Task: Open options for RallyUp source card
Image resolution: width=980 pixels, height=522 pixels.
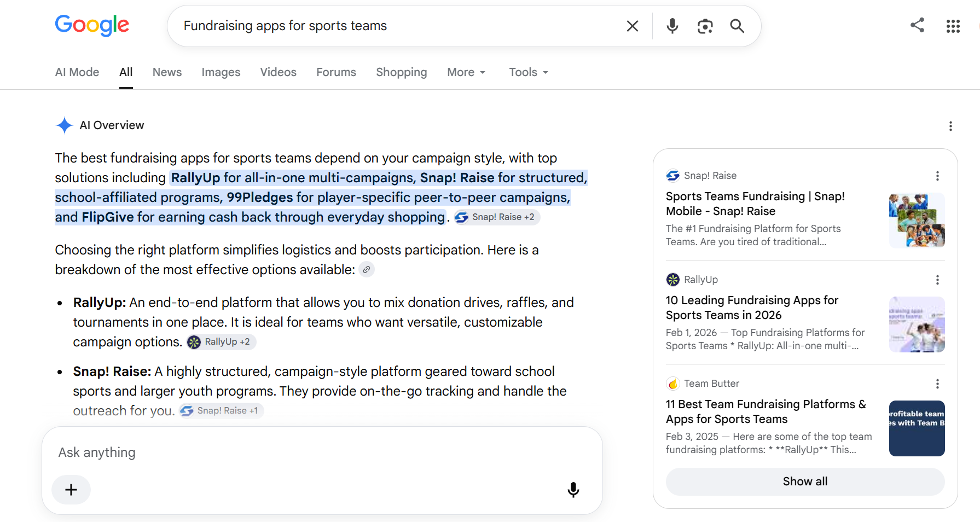Action: (937, 280)
